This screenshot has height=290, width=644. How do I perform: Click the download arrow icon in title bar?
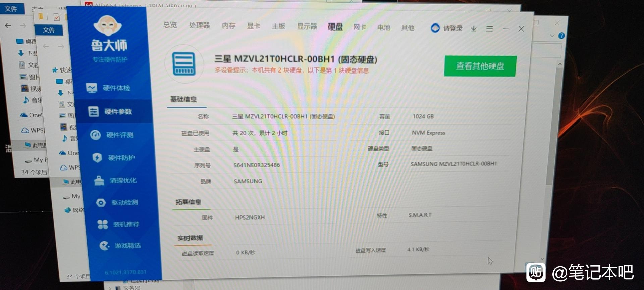click(473, 29)
